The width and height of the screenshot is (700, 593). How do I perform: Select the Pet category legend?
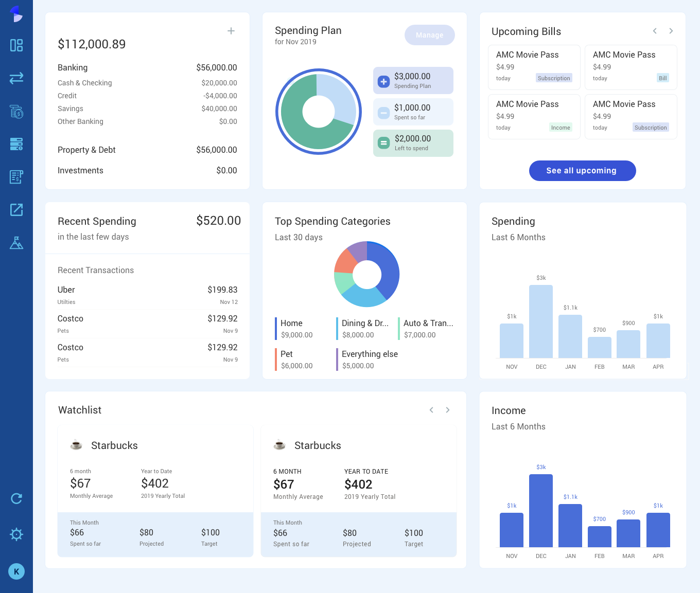pyautogui.click(x=294, y=360)
